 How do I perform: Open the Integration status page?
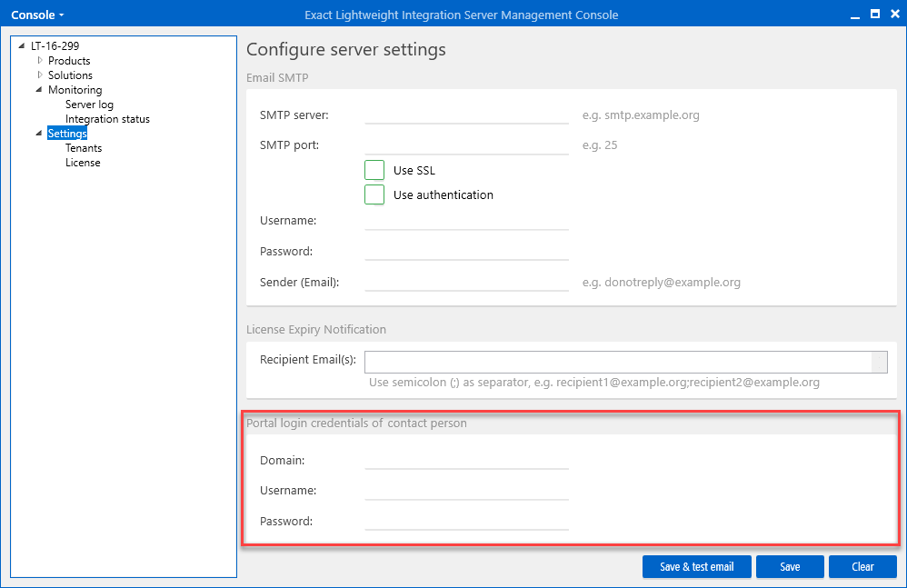(107, 119)
